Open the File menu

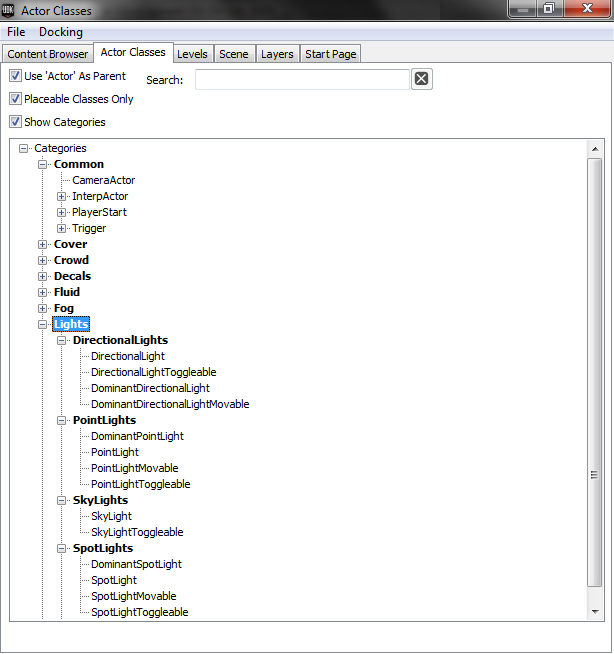pos(16,32)
